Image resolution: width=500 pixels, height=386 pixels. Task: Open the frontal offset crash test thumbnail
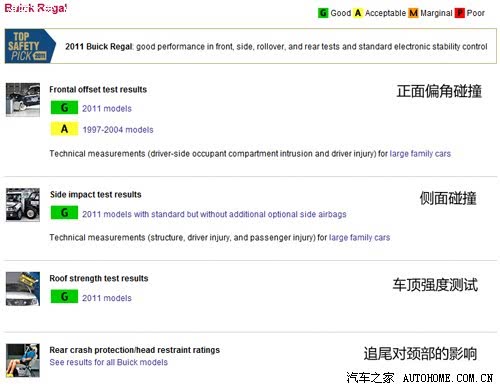coord(23,100)
